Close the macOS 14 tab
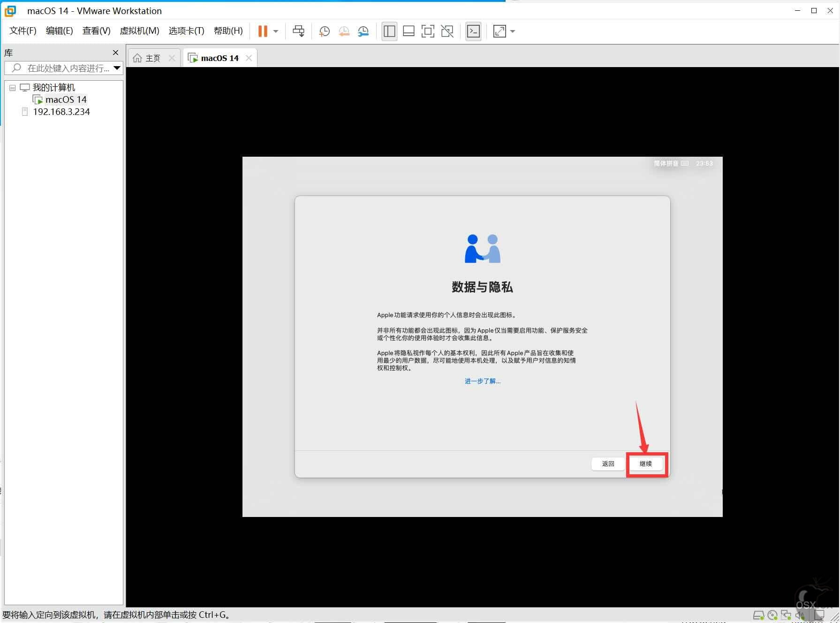The width and height of the screenshot is (840, 623). pos(249,58)
